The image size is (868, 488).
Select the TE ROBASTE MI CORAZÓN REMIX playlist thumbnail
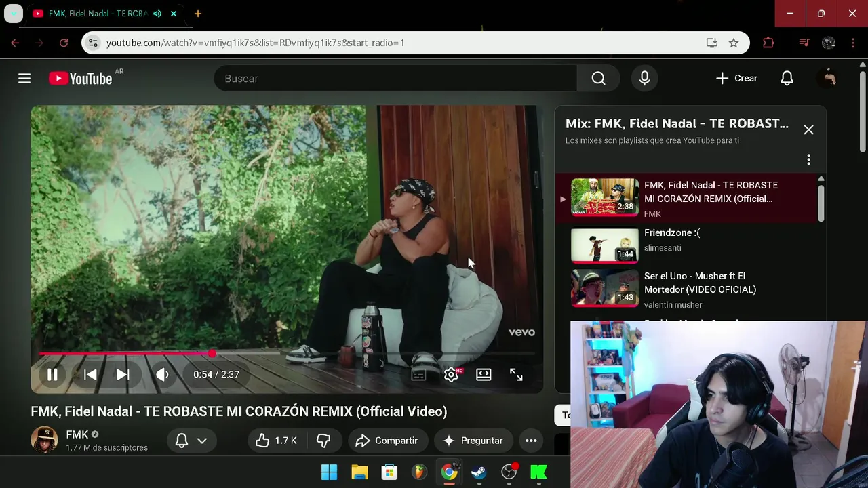tap(605, 197)
